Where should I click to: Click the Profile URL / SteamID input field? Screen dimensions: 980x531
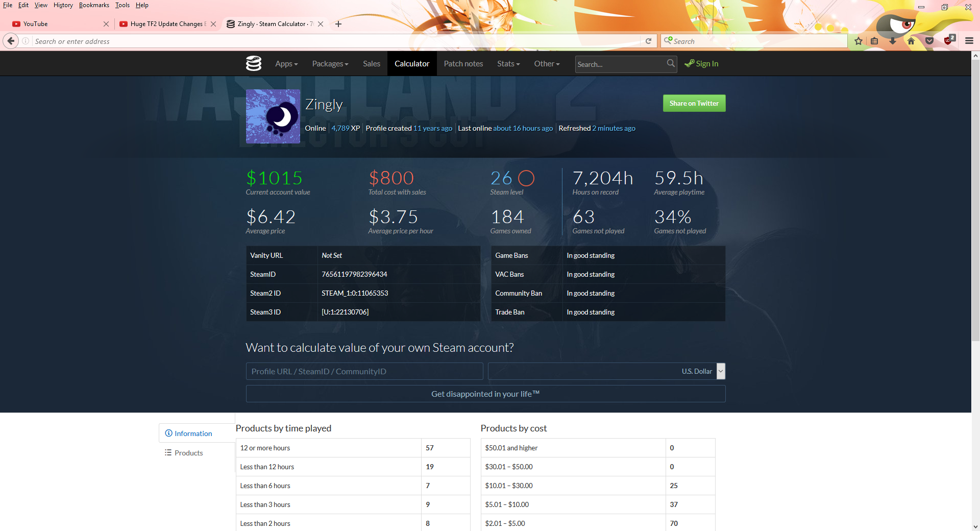[x=364, y=371]
